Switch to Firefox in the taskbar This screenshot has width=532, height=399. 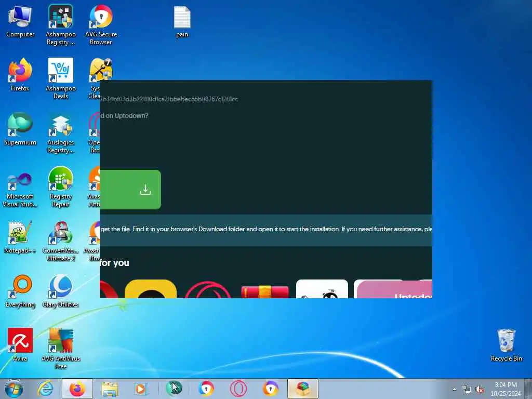[77, 389]
